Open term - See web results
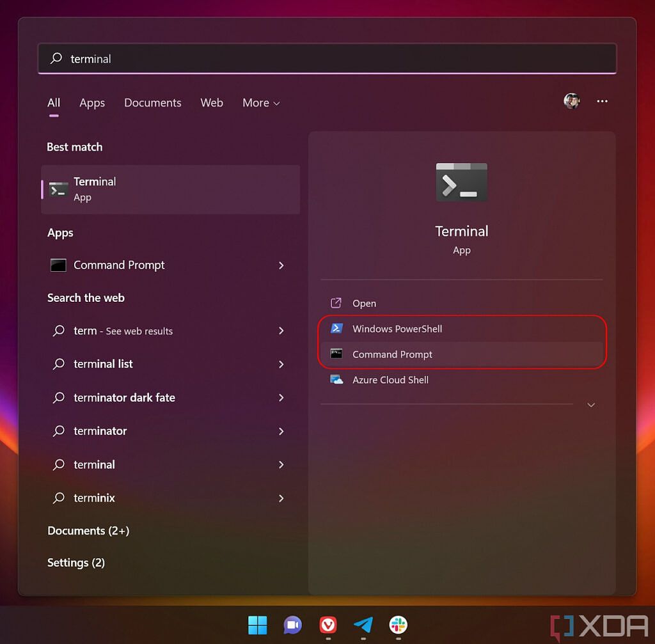This screenshot has height=644, width=655. tap(123, 331)
